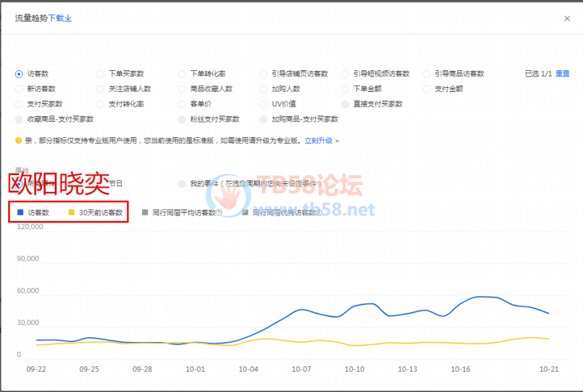Screen dimensions: 583x392
Task: Select the 访客数 radio button
Action: (18, 74)
